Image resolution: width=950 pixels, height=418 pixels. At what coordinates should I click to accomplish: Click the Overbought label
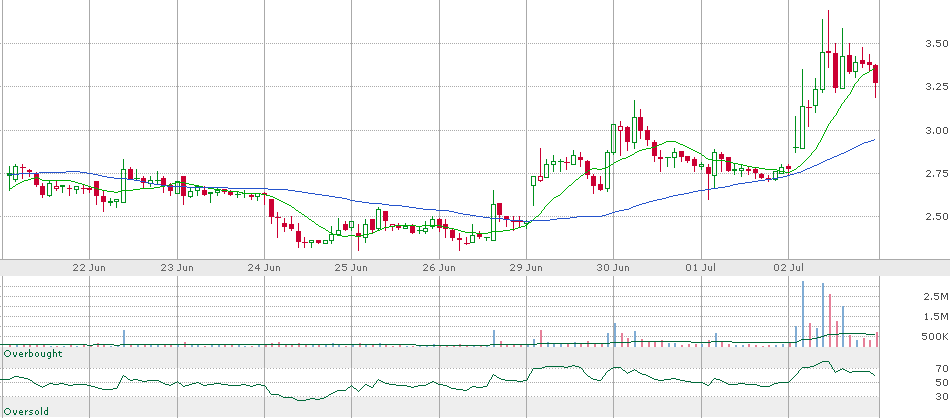33,353
